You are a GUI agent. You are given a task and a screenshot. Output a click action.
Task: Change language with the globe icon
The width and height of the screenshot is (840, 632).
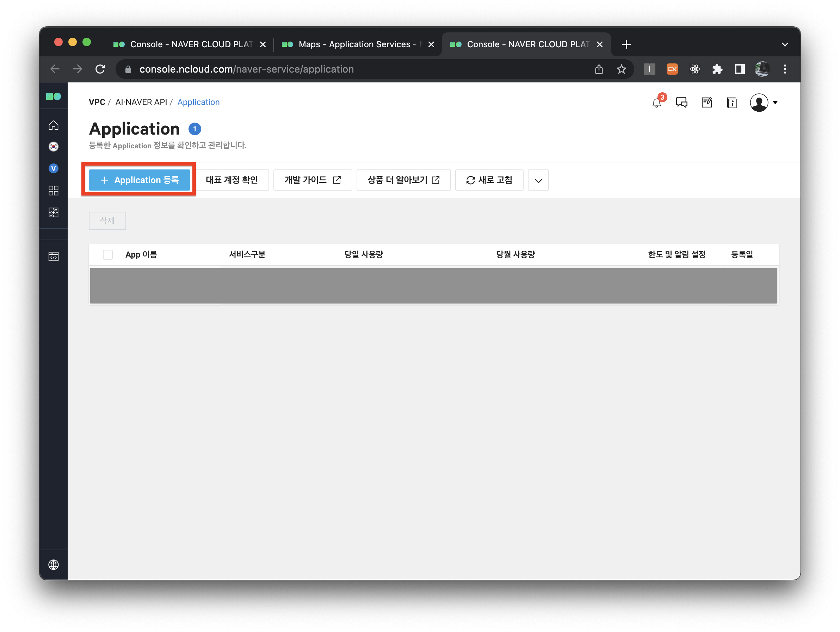54,564
